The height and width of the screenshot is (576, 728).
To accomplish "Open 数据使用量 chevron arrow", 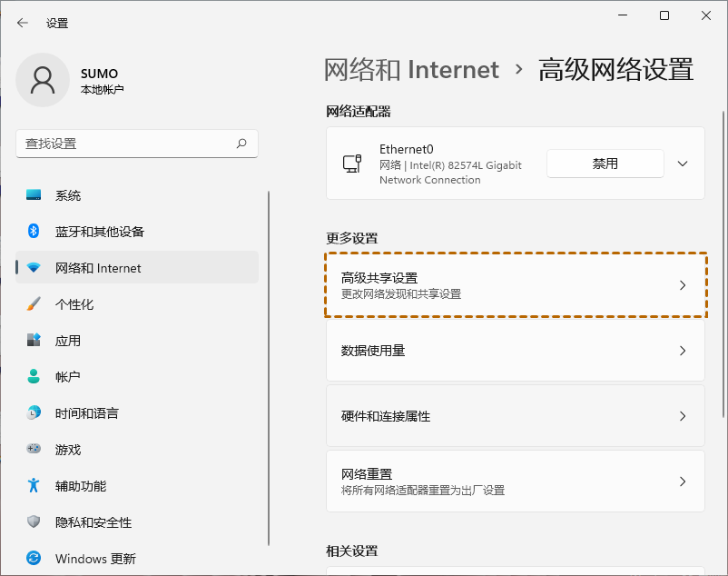I will [683, 351].
